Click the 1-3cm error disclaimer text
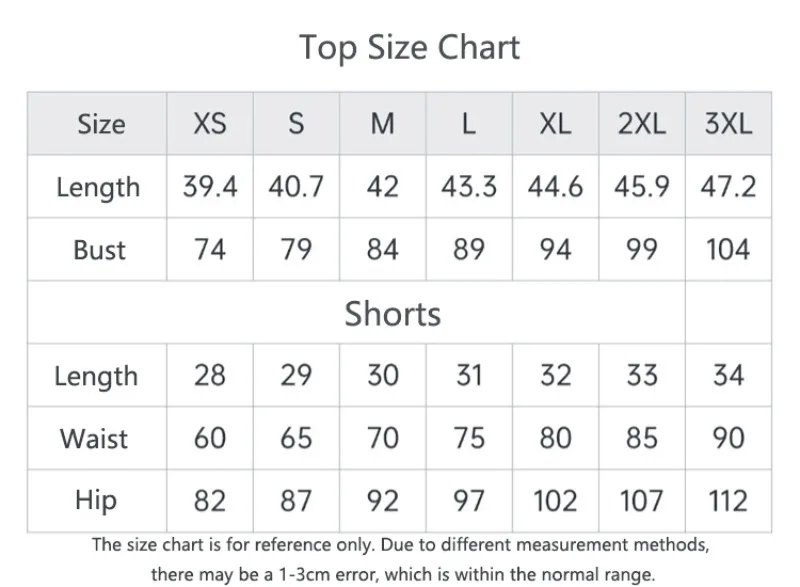The width and height of the screenshot is (800, 587). [x=403, y=575]
